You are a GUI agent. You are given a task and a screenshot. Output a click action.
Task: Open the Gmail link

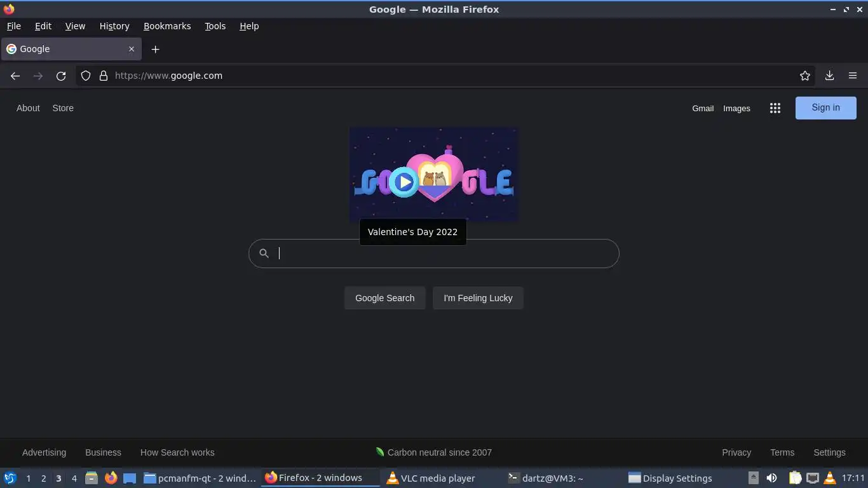click(x=703, y=109)
